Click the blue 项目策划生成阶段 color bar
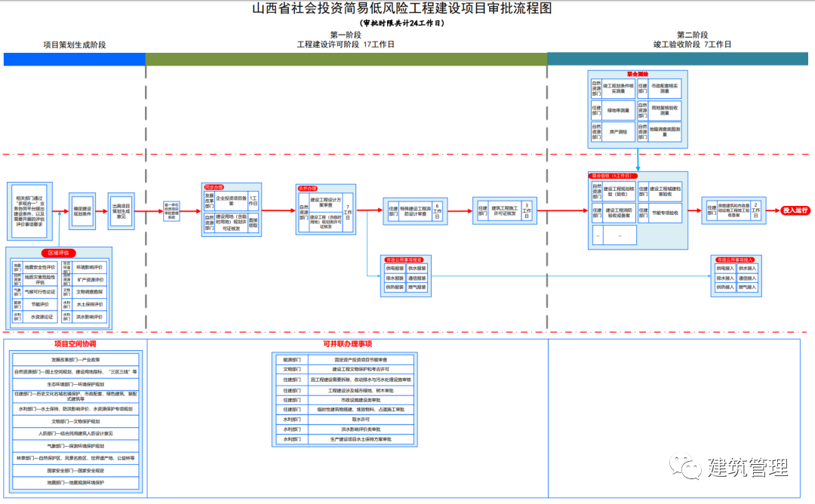 (x=74, y=60)
